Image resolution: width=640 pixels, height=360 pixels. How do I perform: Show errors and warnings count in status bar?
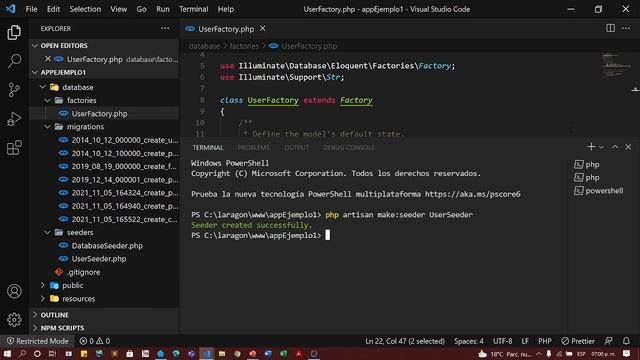pyautogui.click(x=95, y=341)
